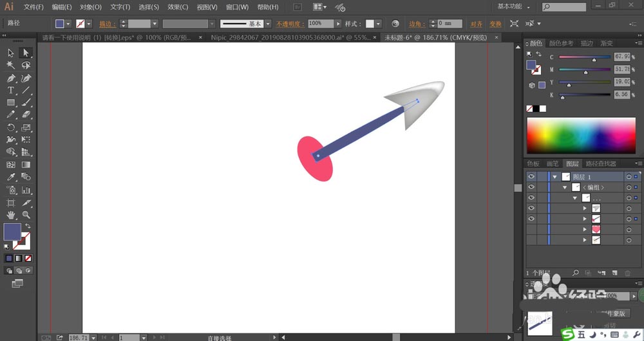Select the Gradient tool
This screenshot has width=644, height=341.
click(x=26, y=165)
